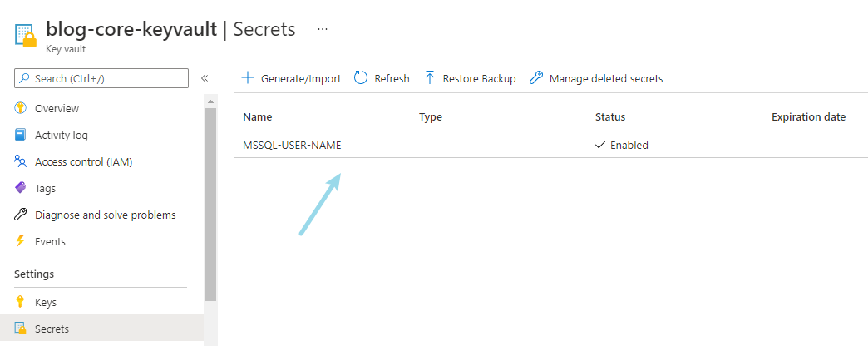Collapse the sidebar with double chevron
Viewport: 868px width, 346px height.
(x=205, y=78)
